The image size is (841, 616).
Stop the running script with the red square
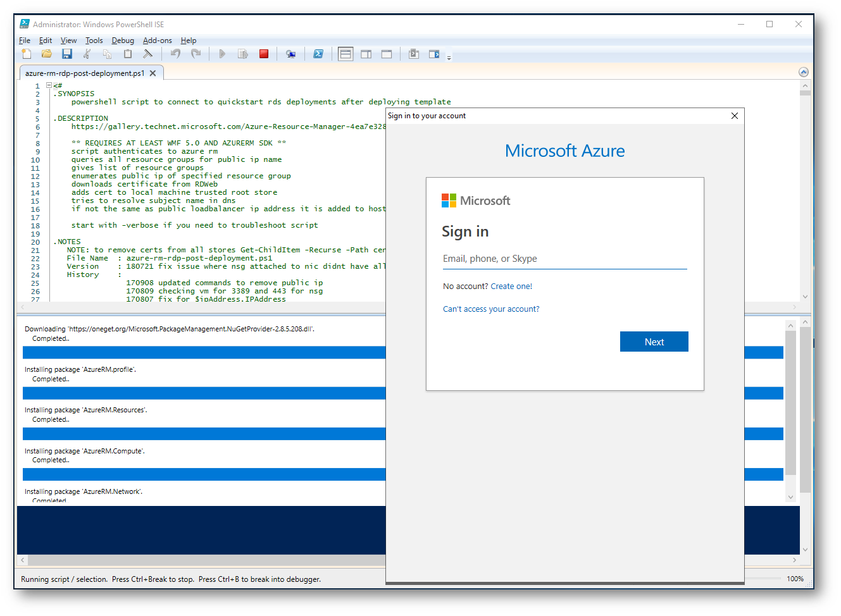[x=264, y=54]
